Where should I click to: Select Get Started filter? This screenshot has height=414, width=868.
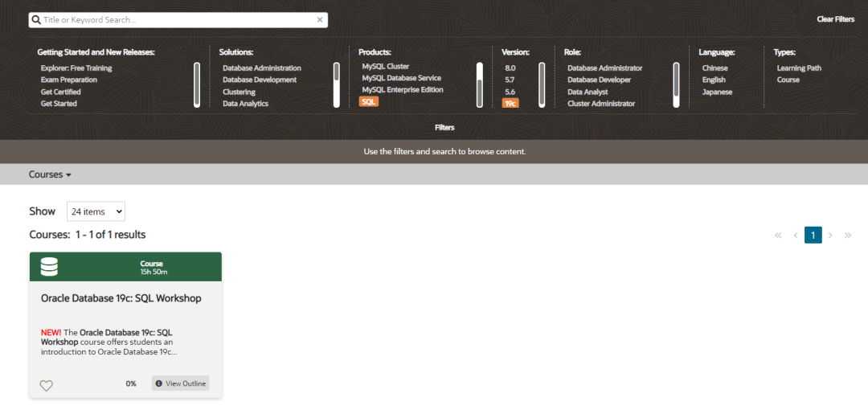pyautogui.click(x=59, y=104)
